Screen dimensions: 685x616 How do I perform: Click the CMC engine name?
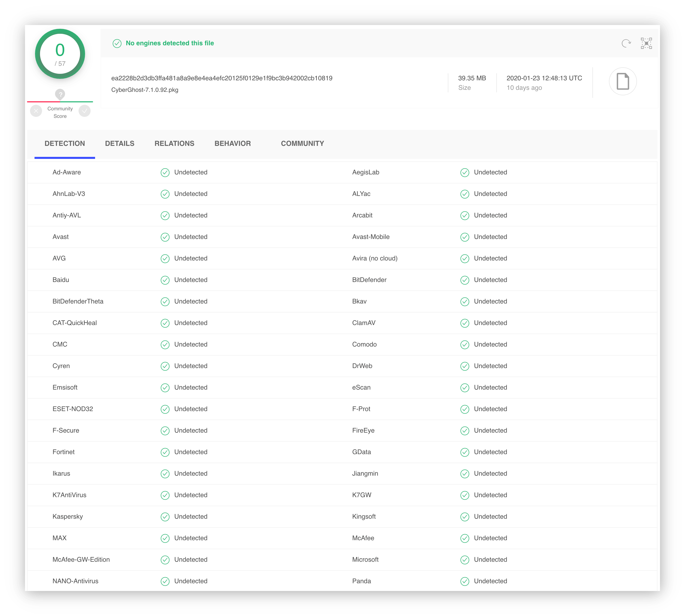(x=60, y=345)
